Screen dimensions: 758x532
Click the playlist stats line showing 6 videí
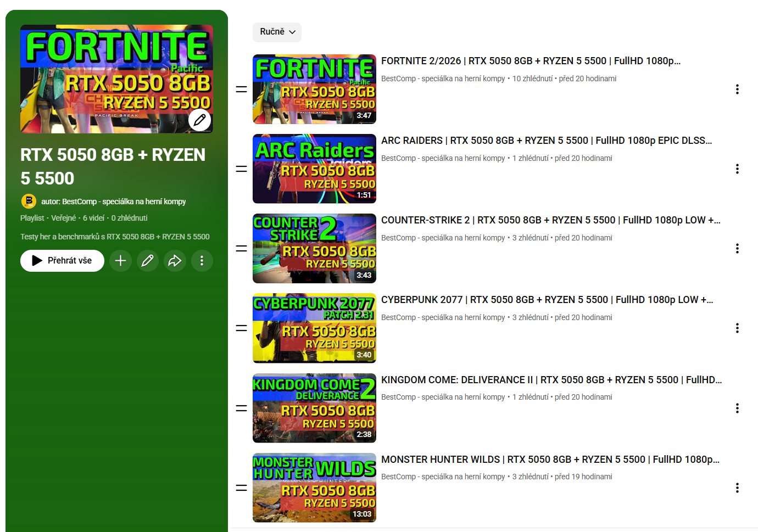[84, 218]
